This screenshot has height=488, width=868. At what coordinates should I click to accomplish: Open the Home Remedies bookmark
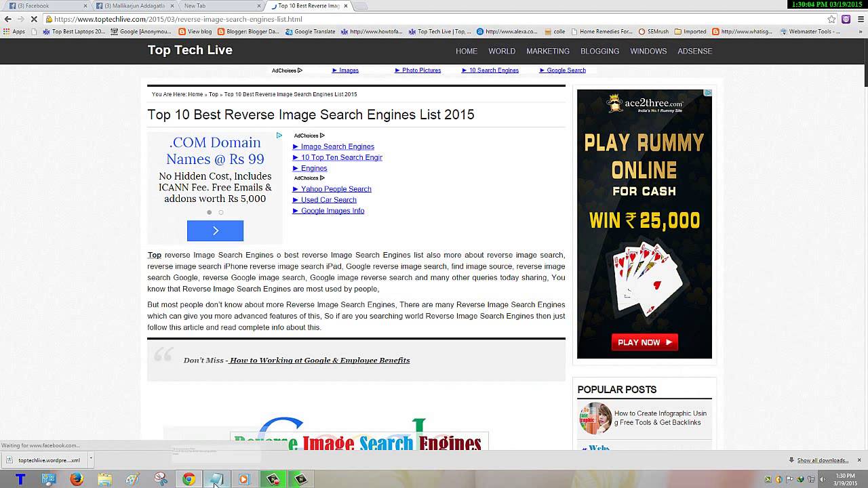click(601, 31)
